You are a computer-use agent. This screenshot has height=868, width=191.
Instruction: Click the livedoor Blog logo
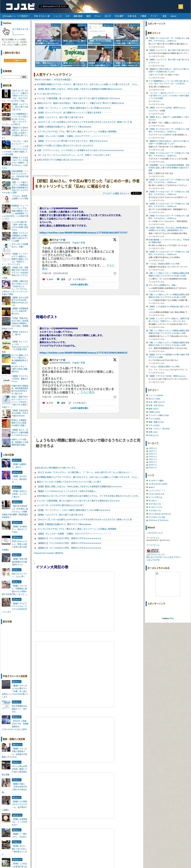168,618
